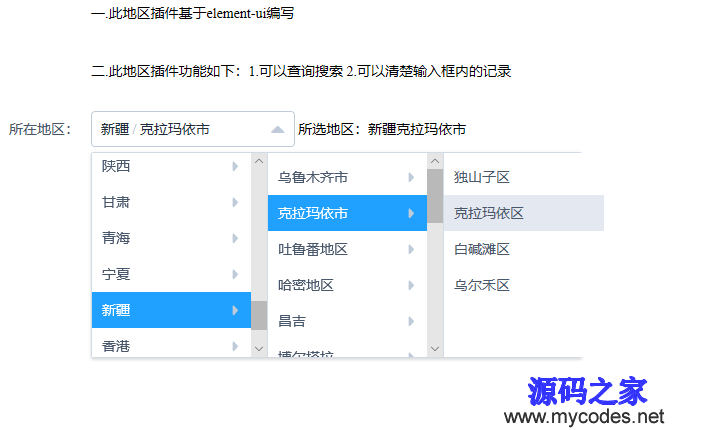Choose 香港 in the province list
Viewport: 702px width, 430px height.
pyautogui.click(x=171, y=345)
